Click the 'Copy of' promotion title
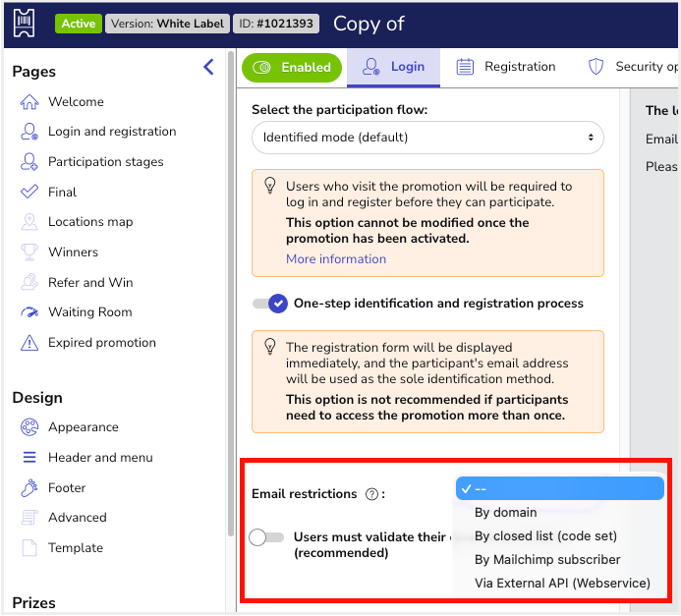The width and height of the screenshot is (681, 616). click(x=369, y=24)
